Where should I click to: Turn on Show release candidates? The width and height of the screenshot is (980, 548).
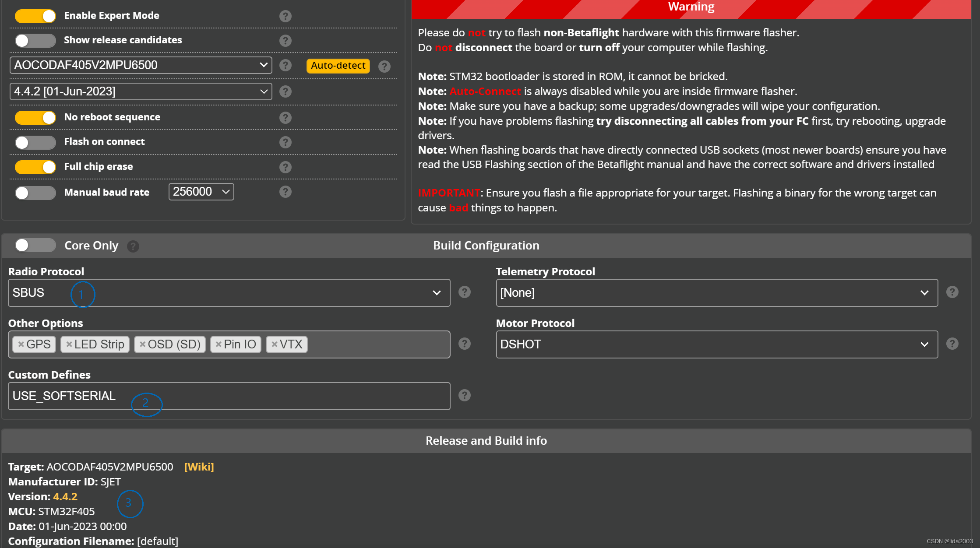(35, 41)
